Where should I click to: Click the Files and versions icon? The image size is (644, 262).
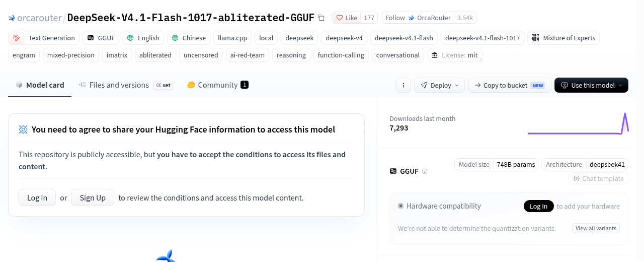point(83,85)
